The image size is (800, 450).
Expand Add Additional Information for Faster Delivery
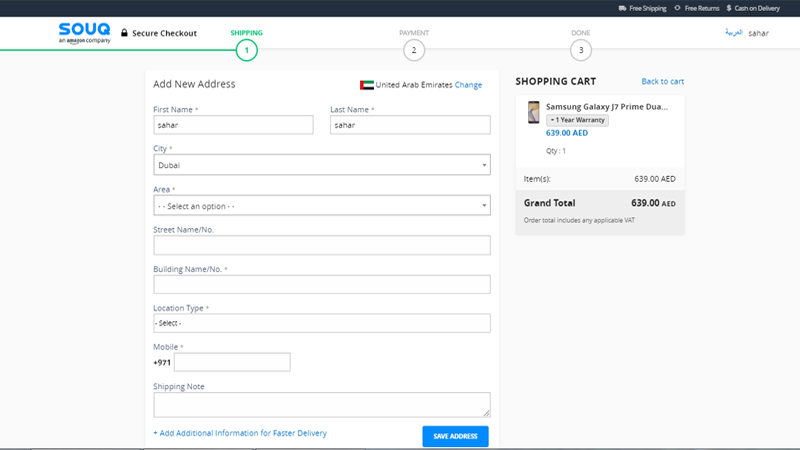[240, 433]
